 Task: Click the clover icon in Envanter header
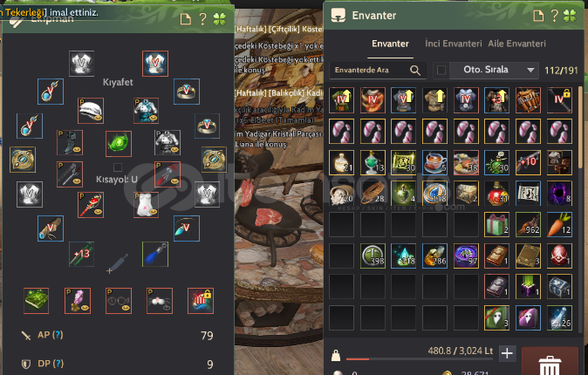tap(570, 16)
